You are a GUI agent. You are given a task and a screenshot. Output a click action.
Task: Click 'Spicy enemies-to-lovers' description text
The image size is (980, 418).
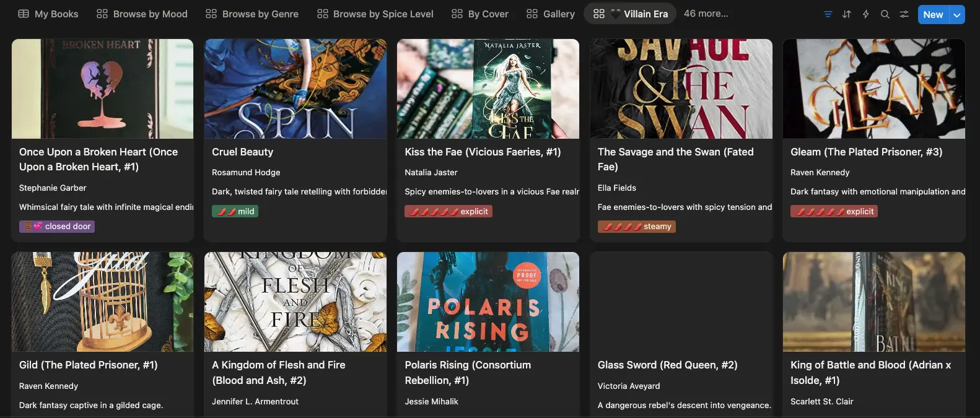click(492, 191)
